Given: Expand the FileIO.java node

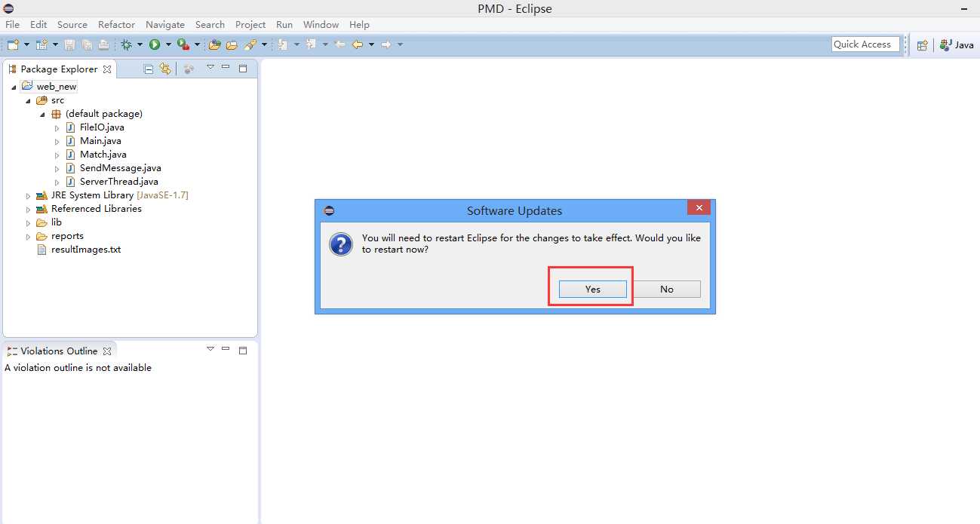Looking at the screenshot, I should pos(57,127).
